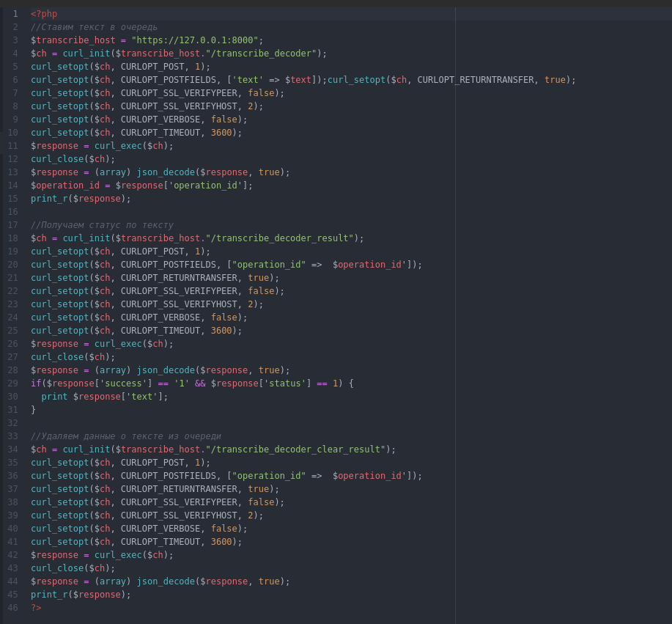The height and width of the screenshot is (624, 672).
Task: Click CURLOPT_RETURNTRANSFER on line 21
Action: coord(179,278)
